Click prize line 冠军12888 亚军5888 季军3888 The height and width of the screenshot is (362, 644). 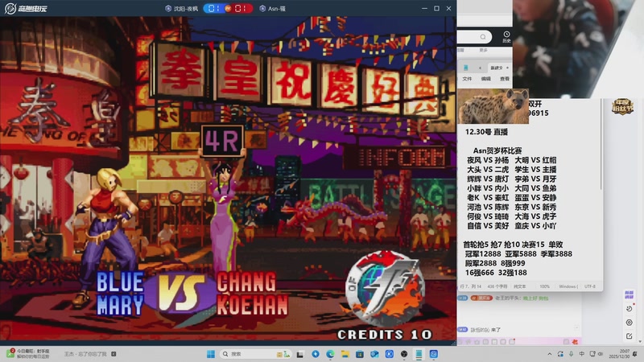click(x=518, y=254)
